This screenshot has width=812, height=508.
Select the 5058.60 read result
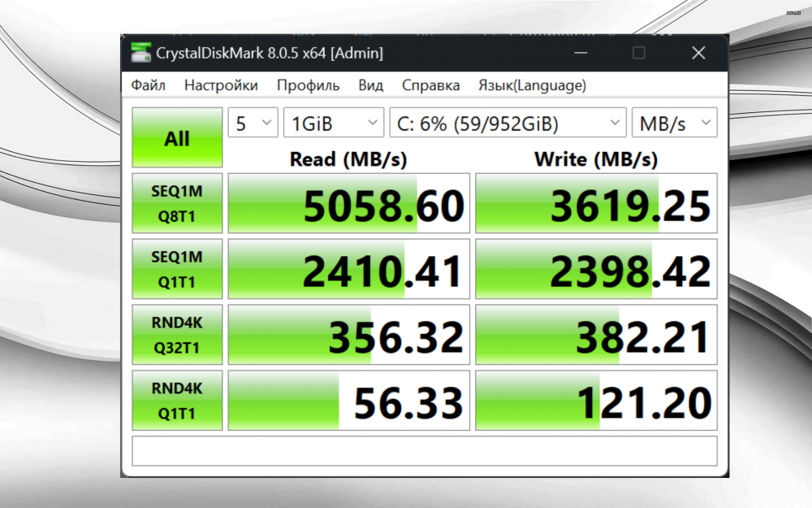point(349,203)
